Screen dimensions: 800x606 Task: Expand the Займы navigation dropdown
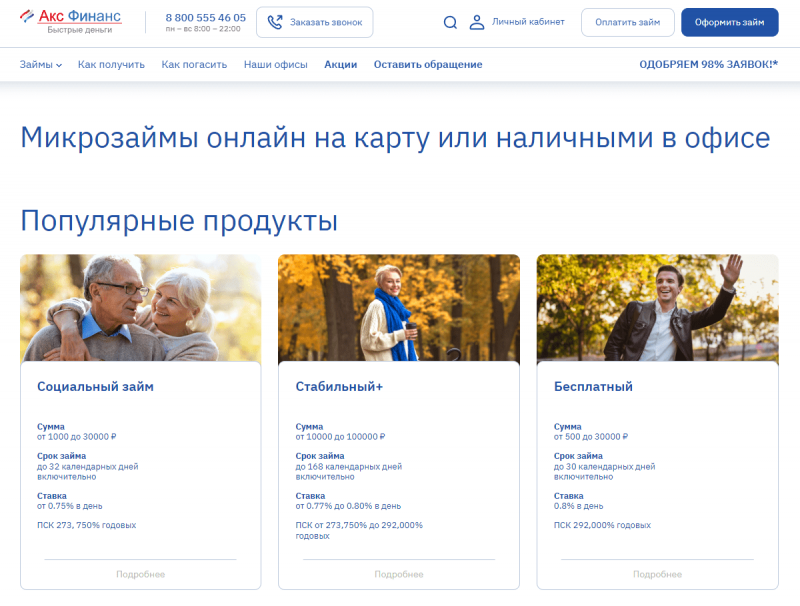[x=39, y=64]
